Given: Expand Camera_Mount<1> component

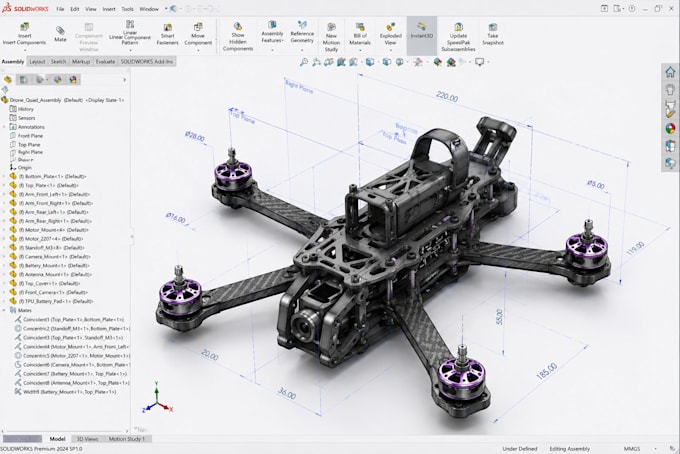Looking at the screenshot, I should tap(4, 256).
